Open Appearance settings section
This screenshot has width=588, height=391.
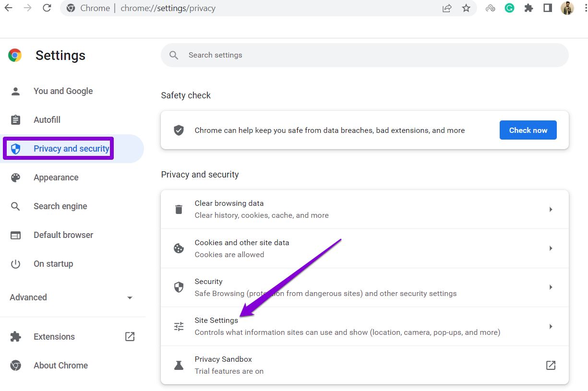[72, 178]
